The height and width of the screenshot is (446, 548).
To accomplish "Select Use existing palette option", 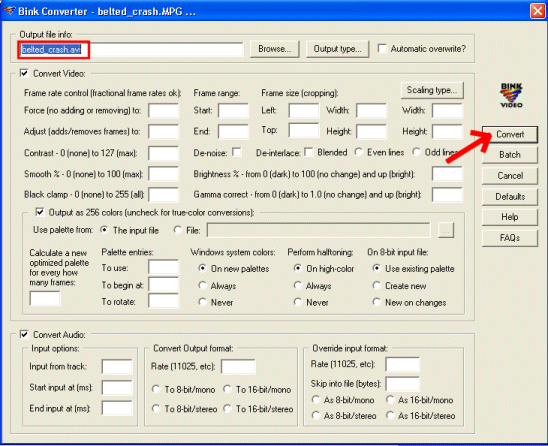I will [376, 268].
